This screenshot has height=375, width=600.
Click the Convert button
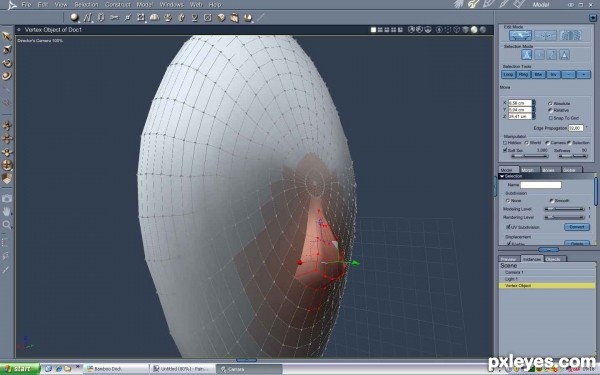(x=577, y=227)
